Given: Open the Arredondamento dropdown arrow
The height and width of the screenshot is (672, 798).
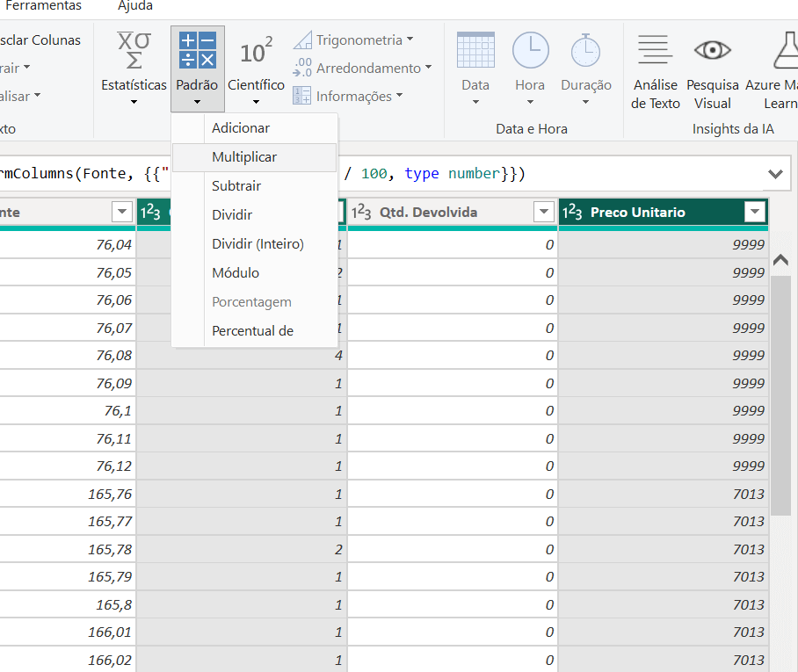Looking at the screenshot, I should click(428, 67).
